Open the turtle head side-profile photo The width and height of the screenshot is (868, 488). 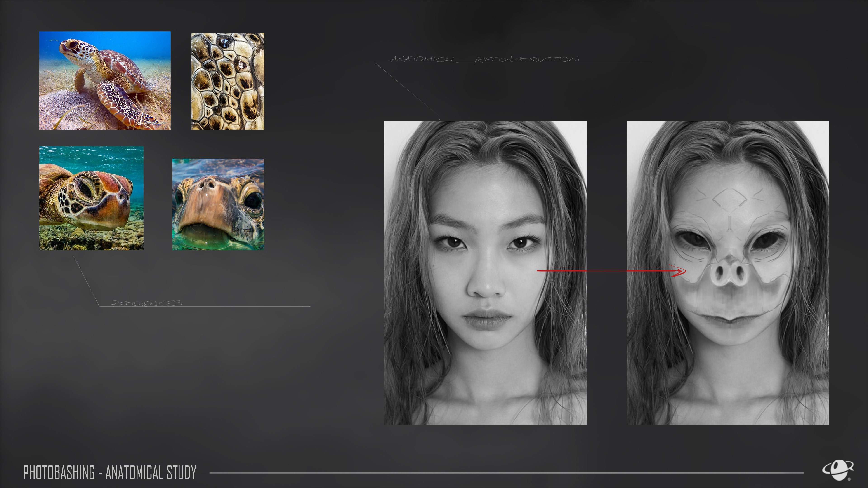point(91,198)
